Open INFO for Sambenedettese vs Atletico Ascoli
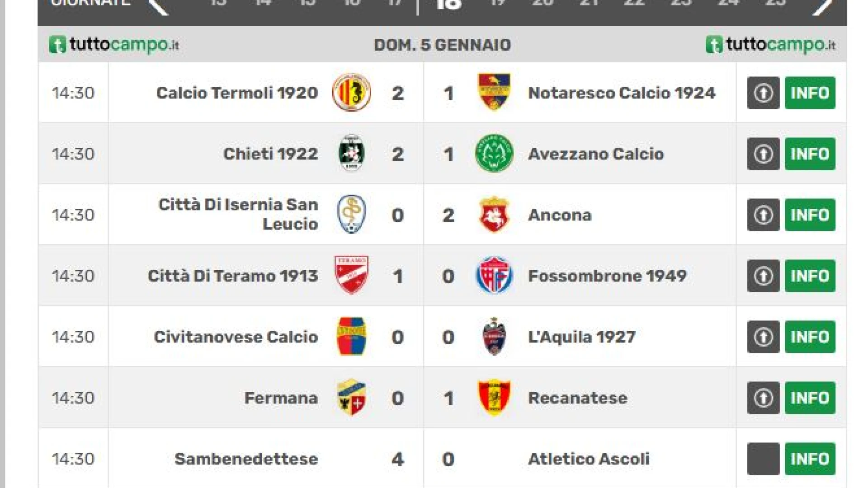The image size is (868, 488). (x=810, y=459)
